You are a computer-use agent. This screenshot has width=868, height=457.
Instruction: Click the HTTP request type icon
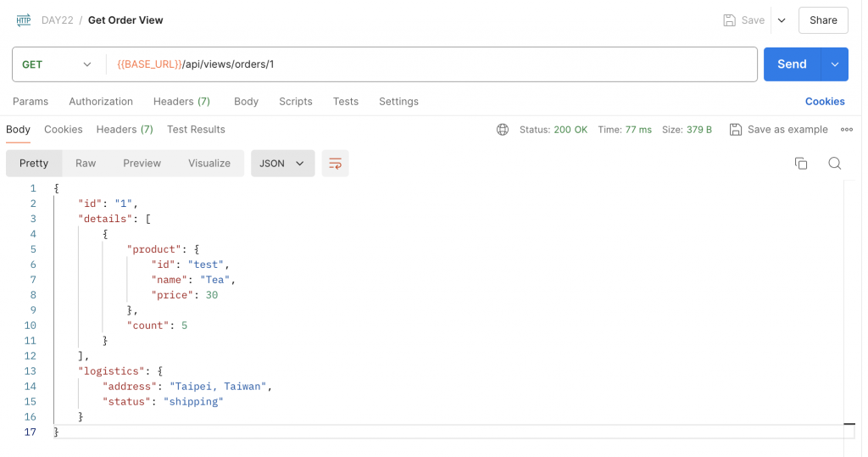[x=23, y=20]
